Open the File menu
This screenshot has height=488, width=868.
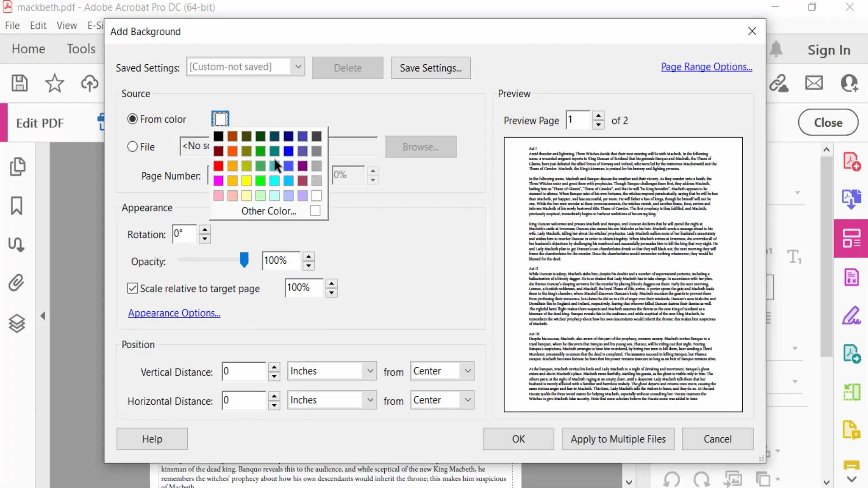click(12, 25)
